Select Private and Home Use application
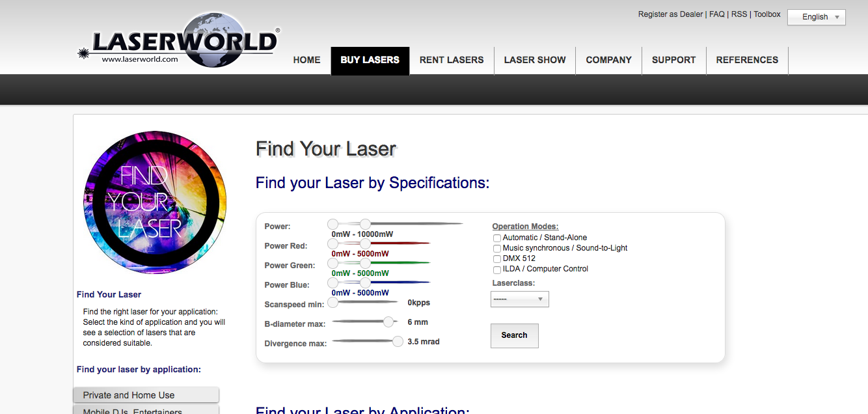 coord(146,395)
